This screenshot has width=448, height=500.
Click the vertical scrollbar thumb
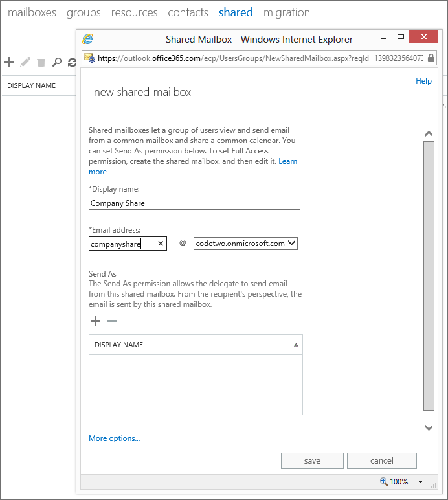click(429, 276)
